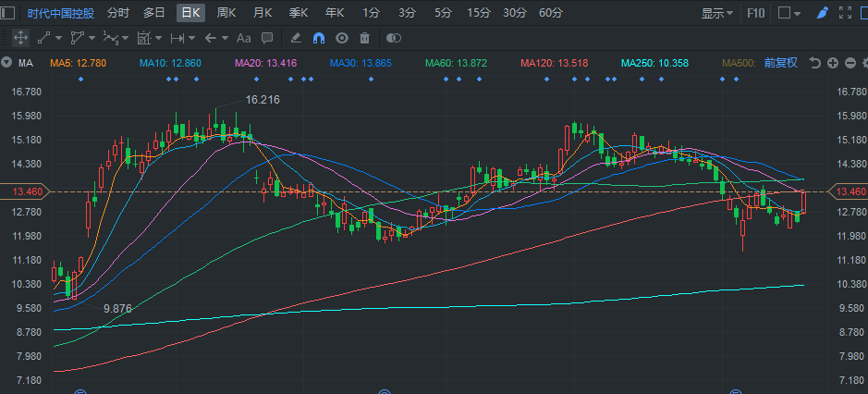Expand the wave tool dropdown arrow
868x394 pixels.
click(125, 38)
